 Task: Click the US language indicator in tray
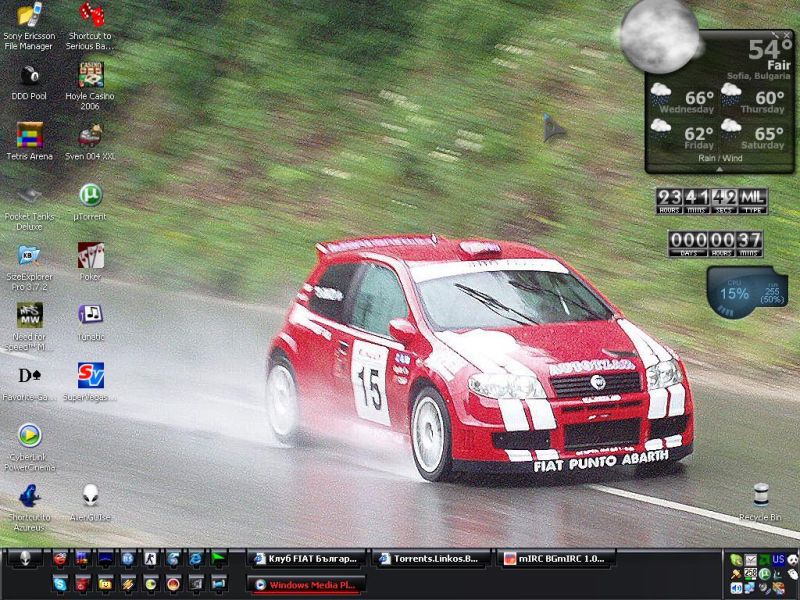click(778, 560)
